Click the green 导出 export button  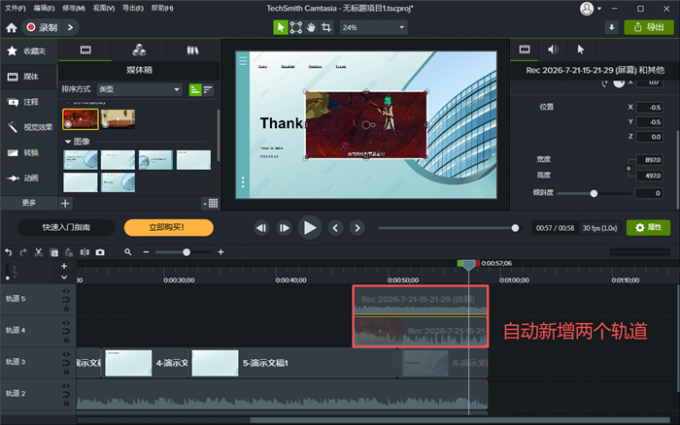(649, 27)
